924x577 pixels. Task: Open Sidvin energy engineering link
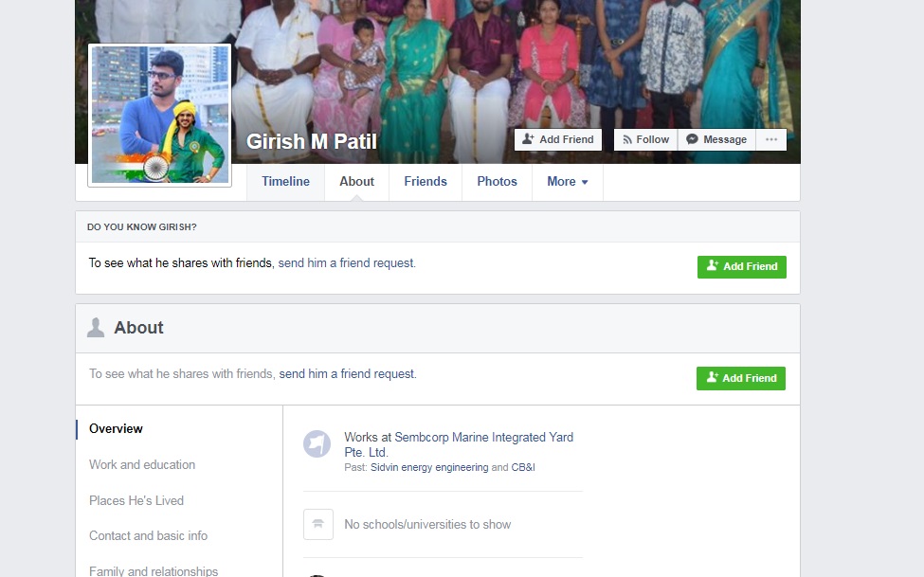coord(429,467)
